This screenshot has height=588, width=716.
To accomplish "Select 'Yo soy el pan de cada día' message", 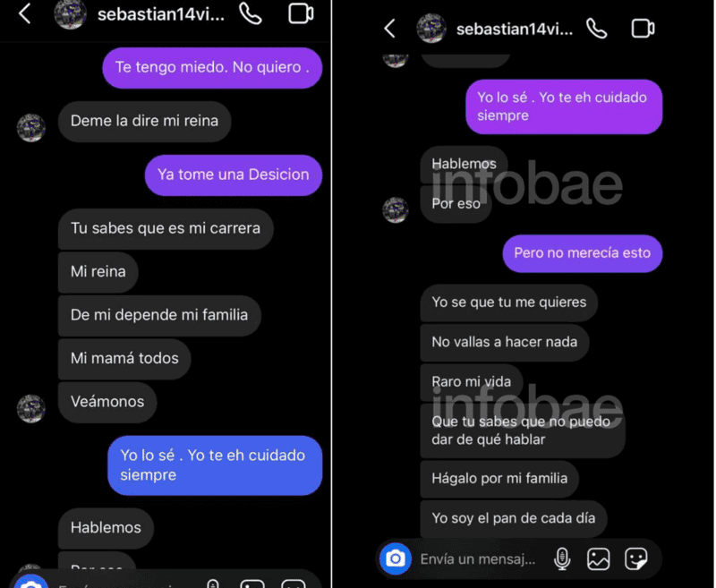I will [x=513, y=518].
